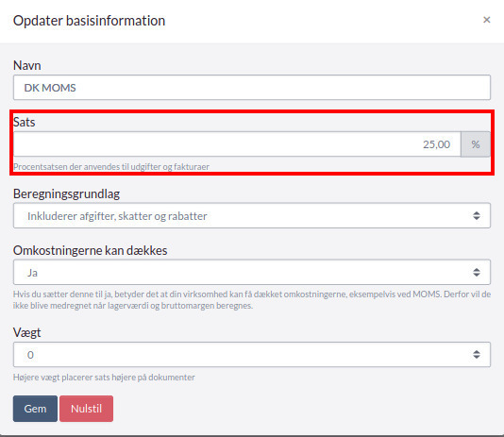Click the Omkostningerne kan dækkes label
504x437 pixels.
pyautogui.click(x=91, y=250)
